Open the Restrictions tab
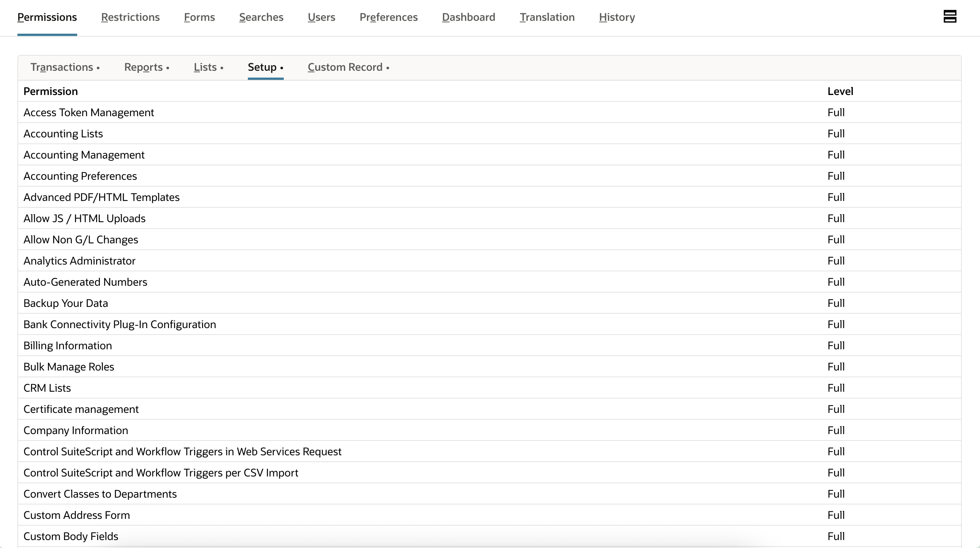Image resolution: width=980 pixels, height=548 pixels. pos(130,17)
